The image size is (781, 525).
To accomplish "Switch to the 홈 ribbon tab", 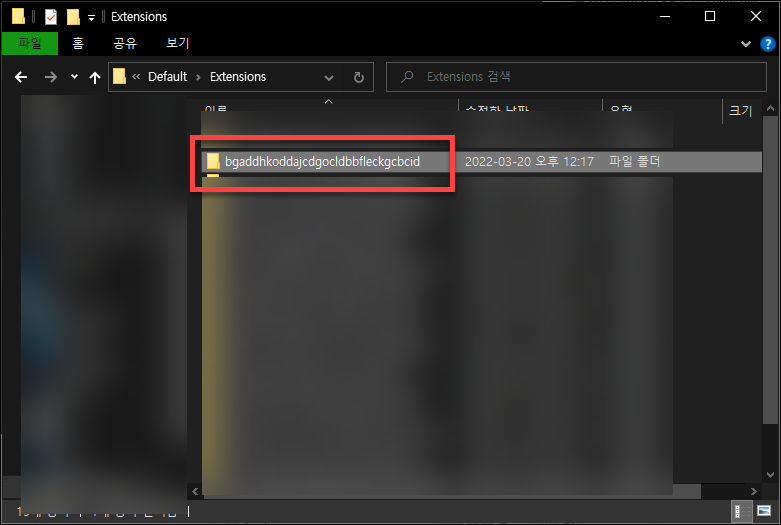I will [x=78, y=43].
